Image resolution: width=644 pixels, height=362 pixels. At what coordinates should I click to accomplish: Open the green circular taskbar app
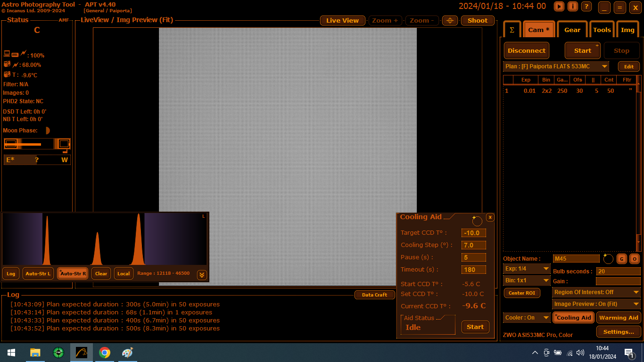click(58, 353)
